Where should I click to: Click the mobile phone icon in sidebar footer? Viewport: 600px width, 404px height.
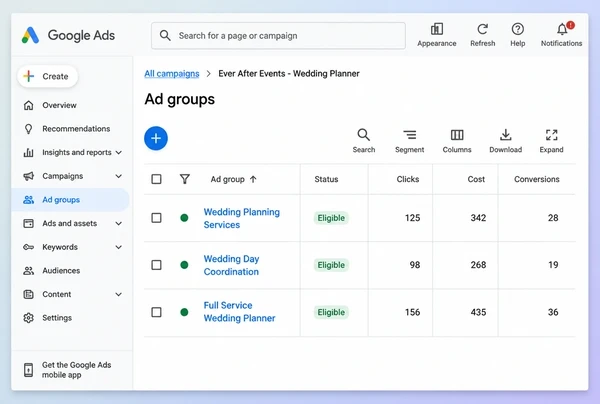pos(28,370)
